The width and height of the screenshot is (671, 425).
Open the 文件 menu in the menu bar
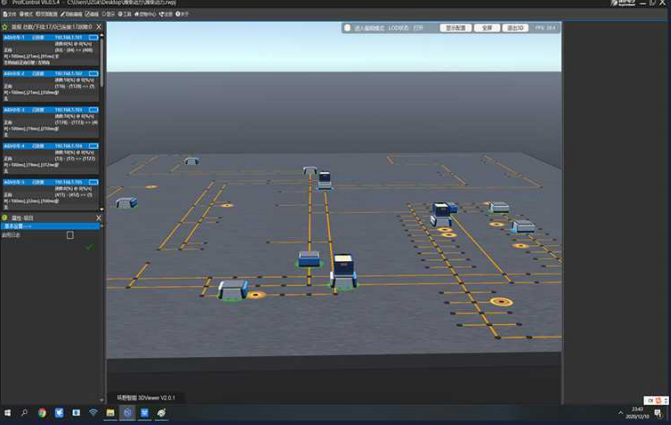(x=10, y=14)
